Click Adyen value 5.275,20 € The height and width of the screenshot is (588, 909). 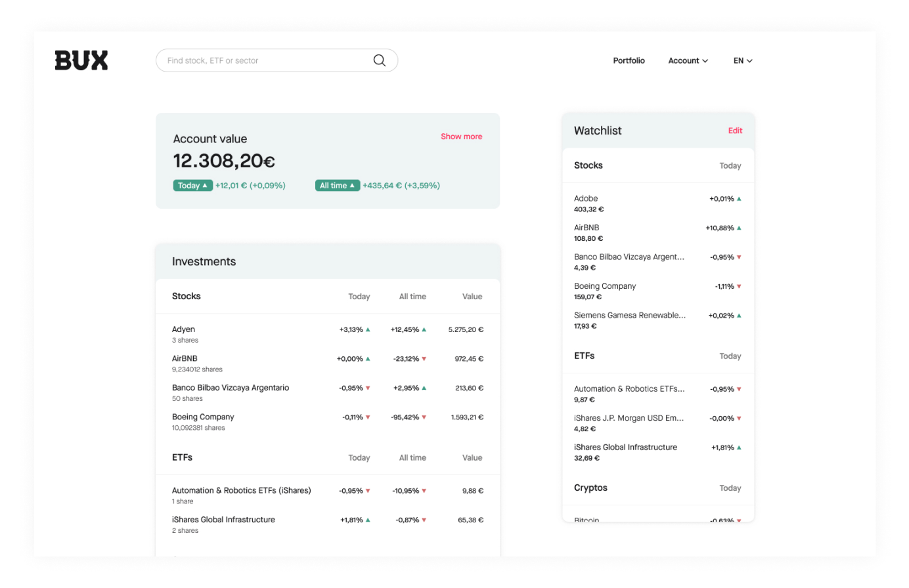[x=466, y=329]
